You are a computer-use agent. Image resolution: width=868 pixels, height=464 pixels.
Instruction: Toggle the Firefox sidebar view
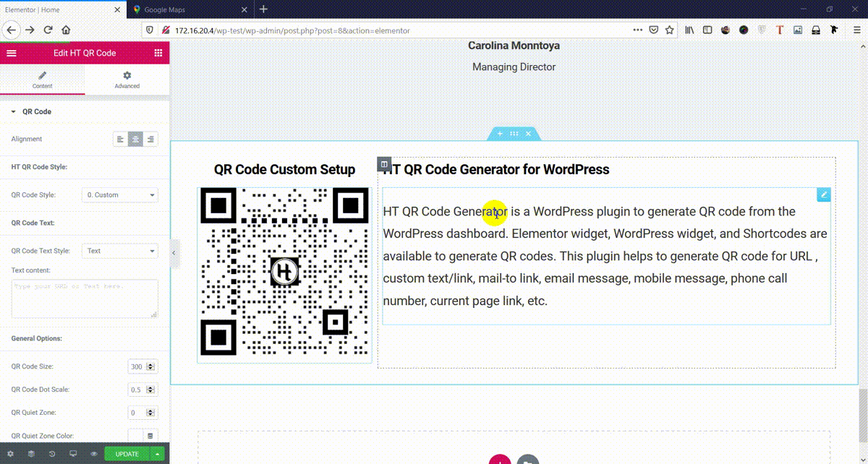[707, 30]
